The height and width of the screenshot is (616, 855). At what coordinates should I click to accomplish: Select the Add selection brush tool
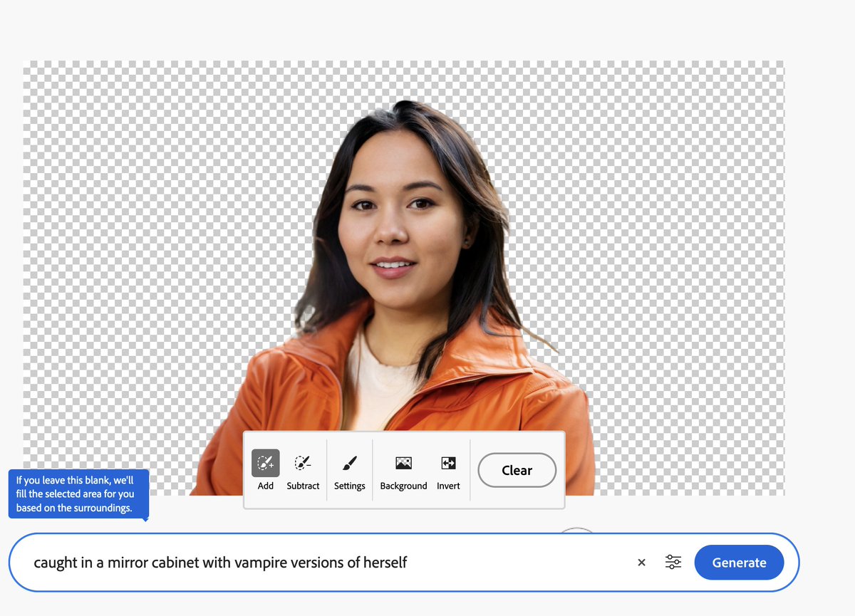(x=265, y=470)
